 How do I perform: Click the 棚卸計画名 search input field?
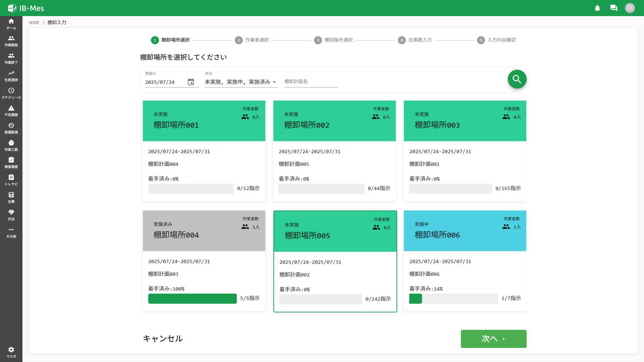(x=311, y=81)
